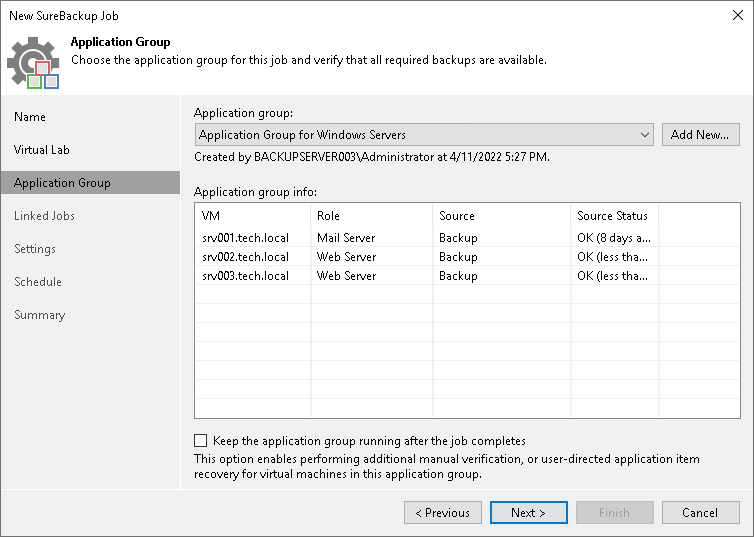Cancel the SureBackup job wizard
Screen dimensions: 754x537
pyautogui.click(x=701, y=512)
